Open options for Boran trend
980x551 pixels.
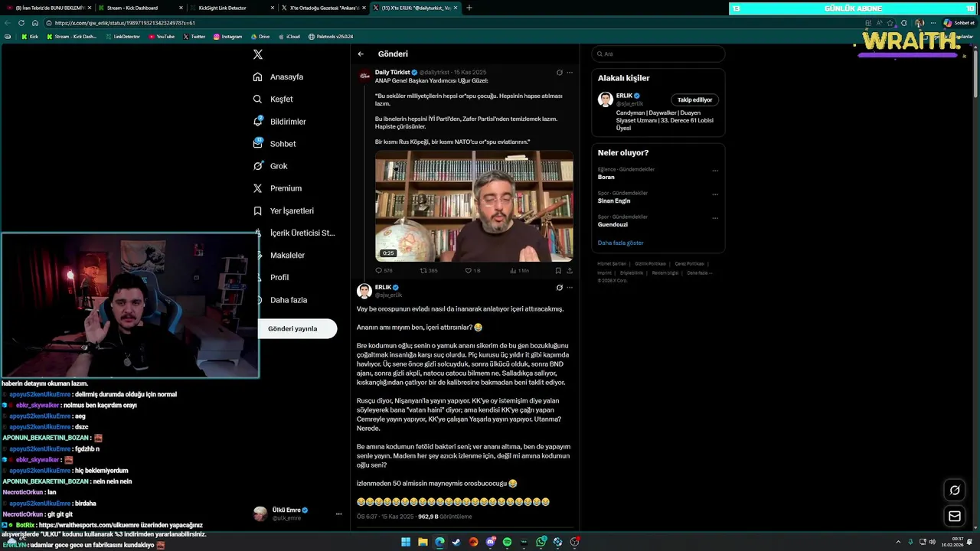coord(715,171)
